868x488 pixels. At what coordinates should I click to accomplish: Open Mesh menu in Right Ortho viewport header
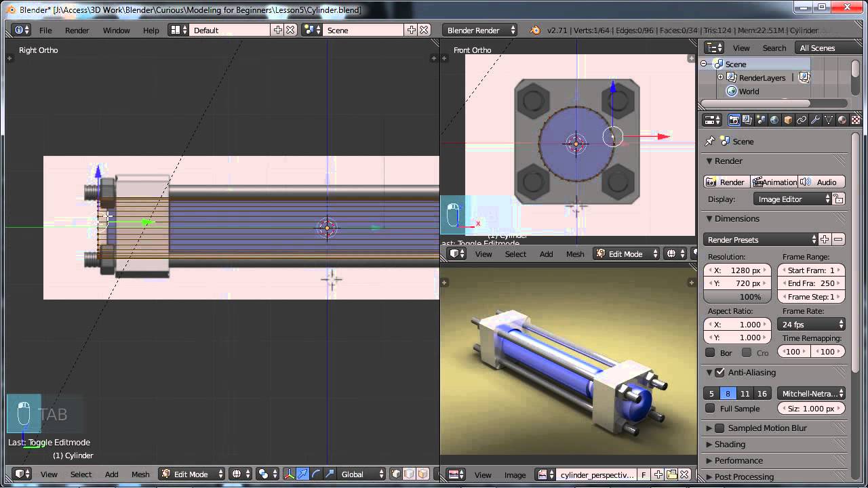pos(140,474)
